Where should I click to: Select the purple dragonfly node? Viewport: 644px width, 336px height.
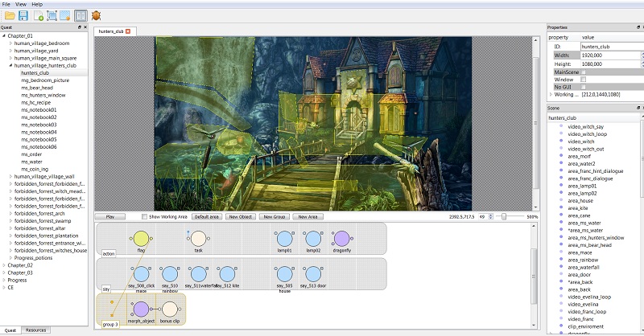pyautogui.click(x=341, y=239)
